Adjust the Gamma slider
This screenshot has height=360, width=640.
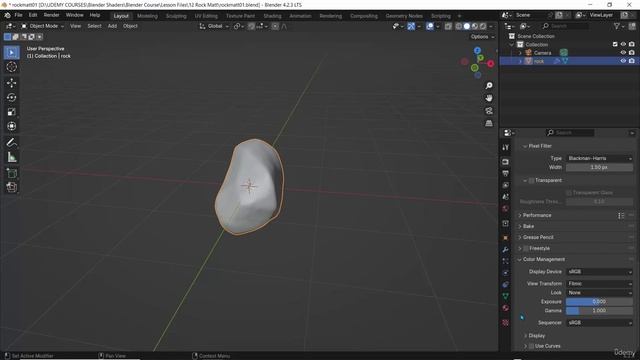599,311
